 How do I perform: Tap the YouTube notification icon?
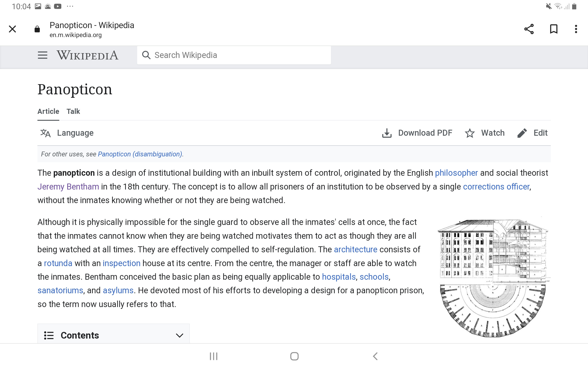pos(58,6)
